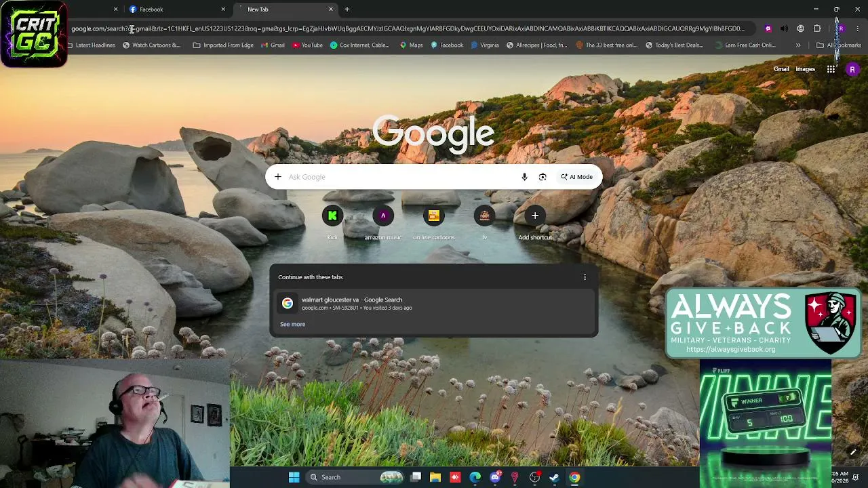Open the media control speaker icon
Image resolution: width=868 pixels, height=488 pixels.
pos(784,28)
